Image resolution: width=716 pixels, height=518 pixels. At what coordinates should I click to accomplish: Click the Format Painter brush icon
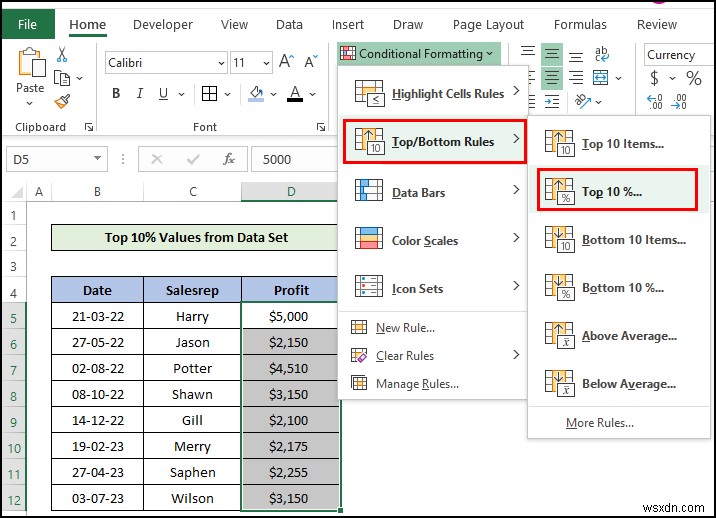pos(62,101)
